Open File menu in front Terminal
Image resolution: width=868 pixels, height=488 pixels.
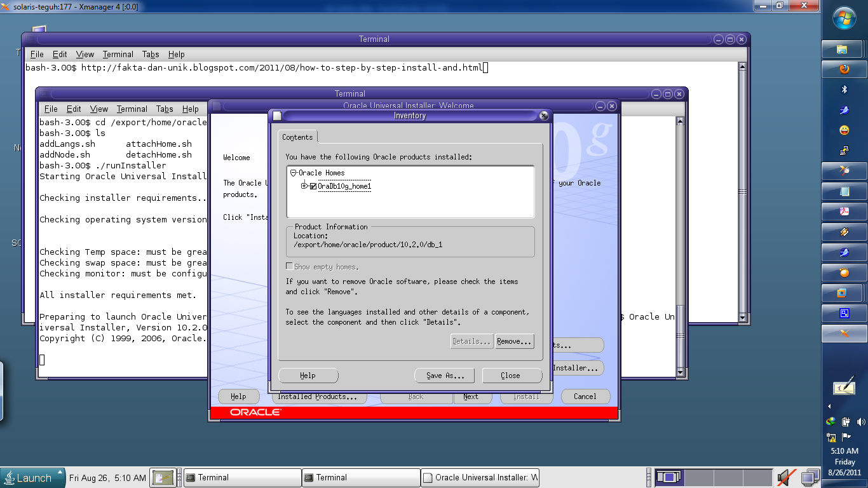pyautogui.click(x=51, y=109)
